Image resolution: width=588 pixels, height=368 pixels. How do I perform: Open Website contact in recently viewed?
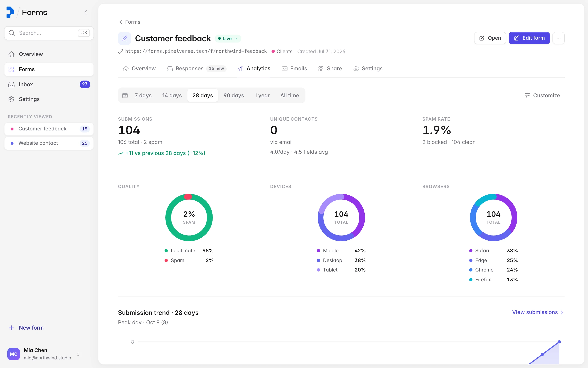tap(49, 143)
